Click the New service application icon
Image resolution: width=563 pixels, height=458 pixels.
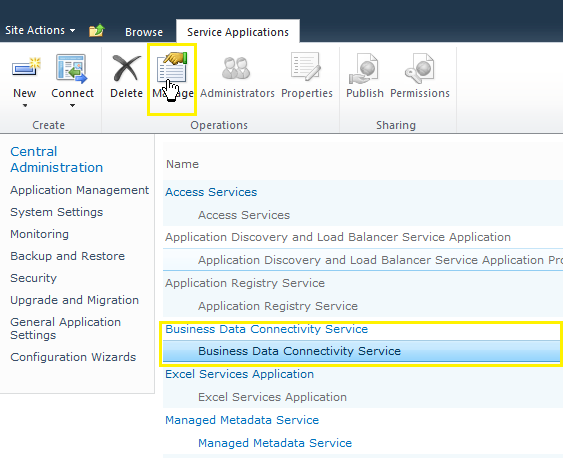click(25, 67)
